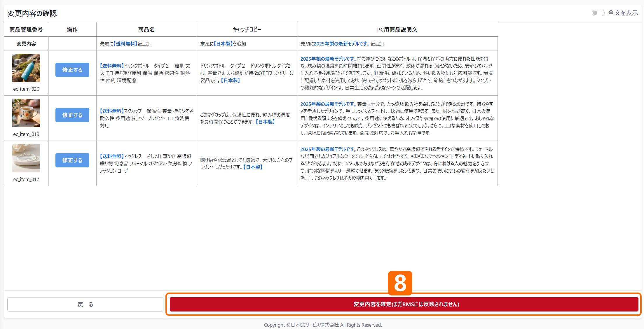Click the necklace PC description text
Image resolution: width=644 pixels, height=329 pixels.
point(397,163)
